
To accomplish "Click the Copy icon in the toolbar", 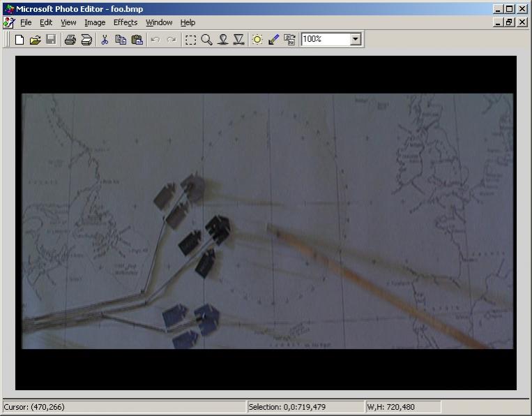I will [x=121, y=40].
